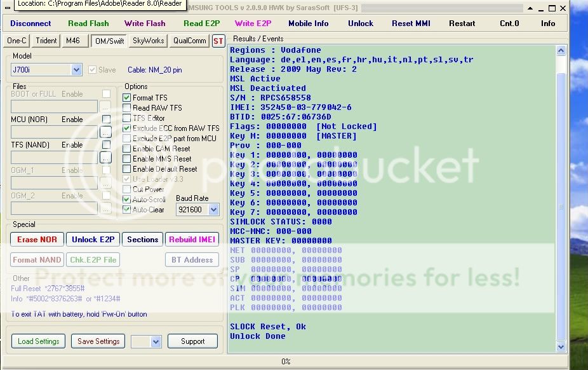Click the Disconnect menu item

click(x=30, y=24)
